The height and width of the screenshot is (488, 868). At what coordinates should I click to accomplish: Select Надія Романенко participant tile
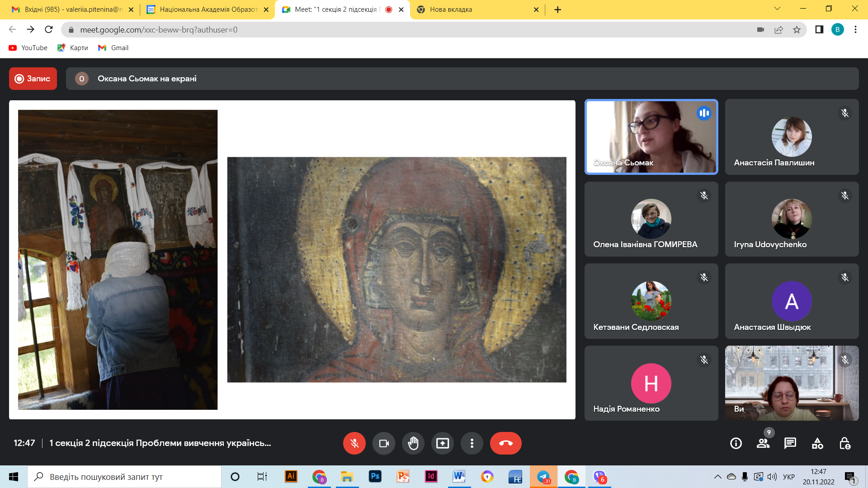pyautogui.click(x=651, y=384)
